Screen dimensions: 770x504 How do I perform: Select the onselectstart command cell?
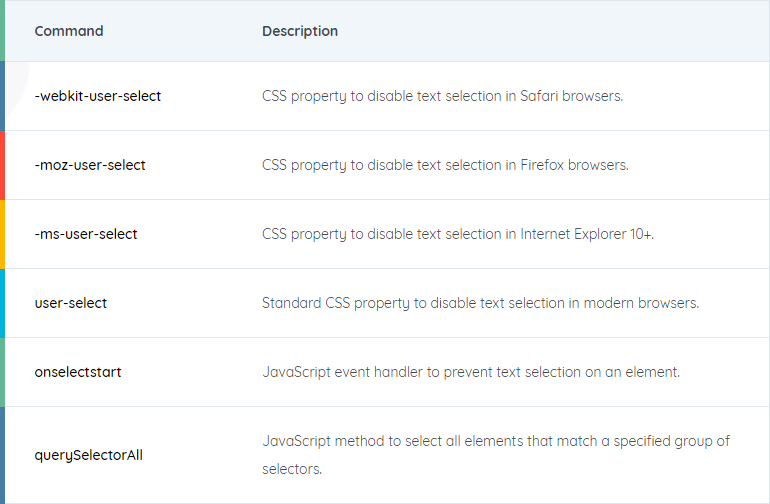click(x=78, y=372)
